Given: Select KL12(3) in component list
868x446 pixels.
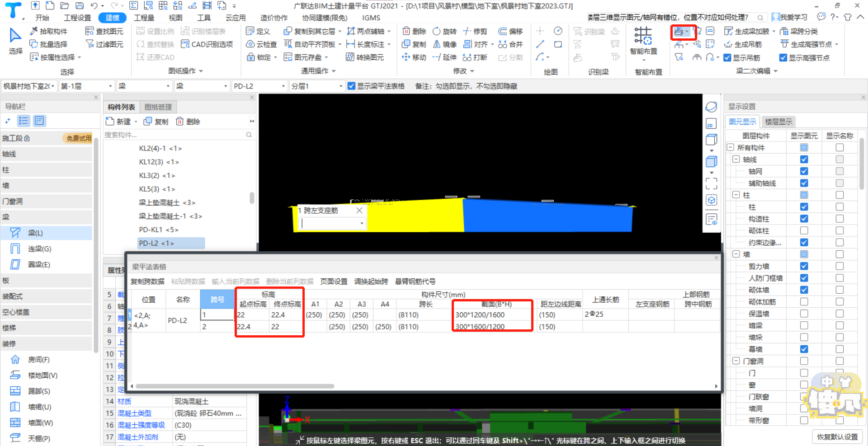Looking at the screenshot, I should pyautogui.click(x=159, y=162).
